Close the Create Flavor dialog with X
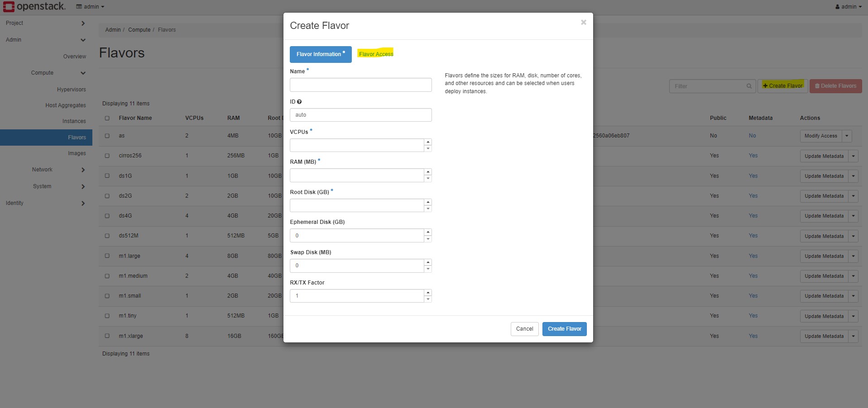This screenshot has width=868, height=408. coord(583,22)
